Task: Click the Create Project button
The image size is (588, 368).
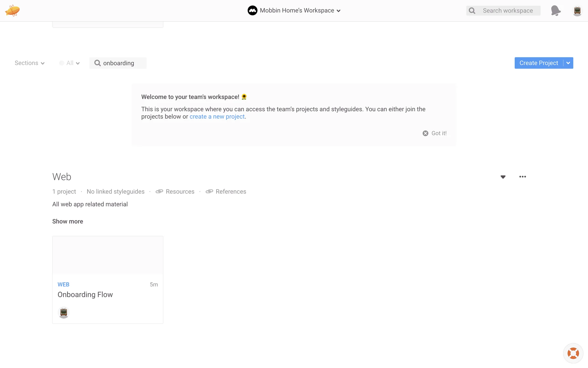Action: click(538, 63)
